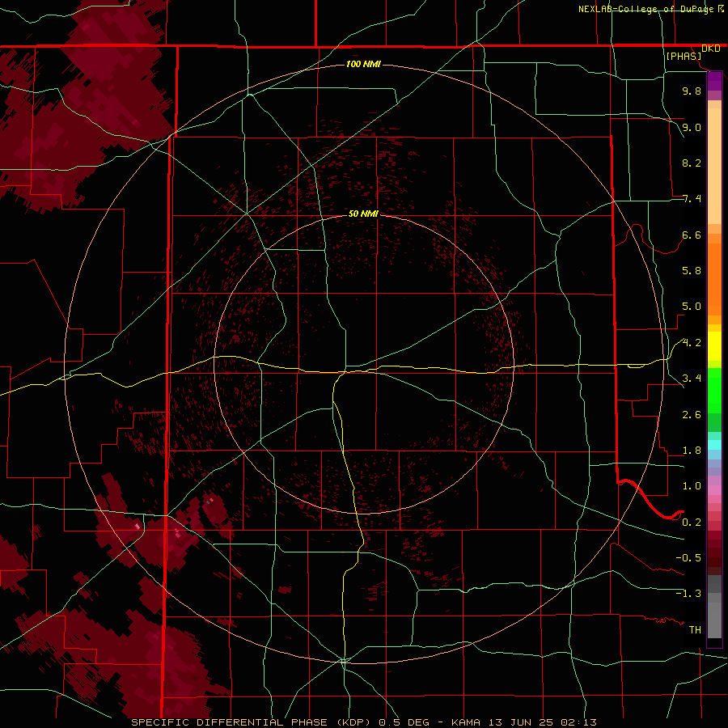Click the yellow segment of the color scale
The height and width of the screenshot is (728, 728).
coord(714,346)
